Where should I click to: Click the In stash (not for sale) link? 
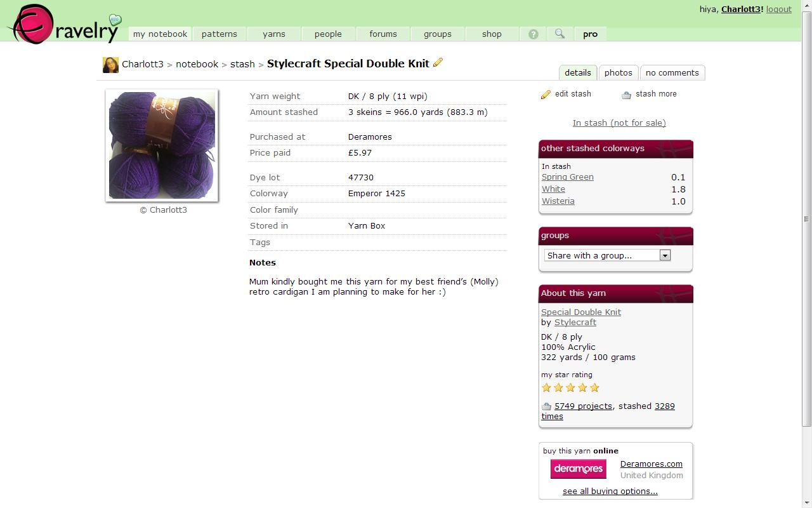click(619, 123)
